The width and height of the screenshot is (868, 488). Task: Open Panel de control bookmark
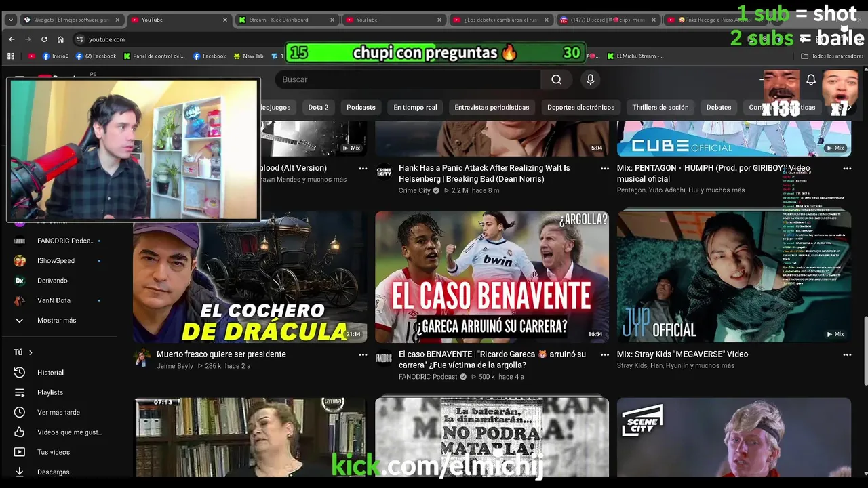tap(154, 56)
